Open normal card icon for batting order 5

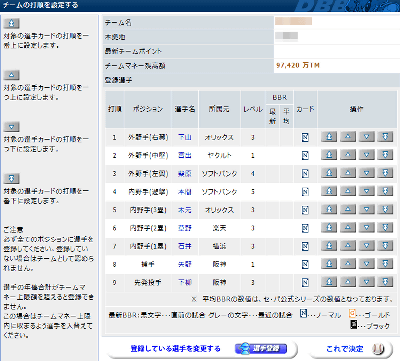pos(305,210)
